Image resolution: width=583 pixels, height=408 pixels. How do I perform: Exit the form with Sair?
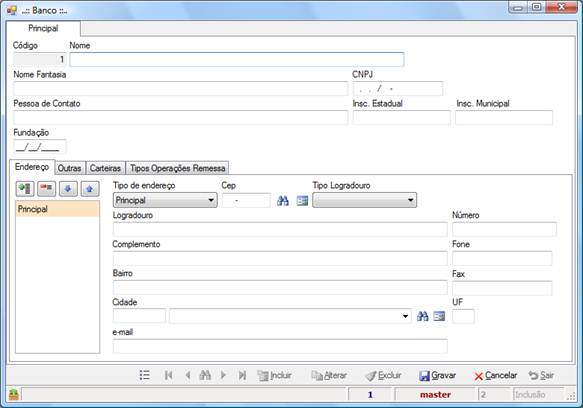[x=541, y=376]
